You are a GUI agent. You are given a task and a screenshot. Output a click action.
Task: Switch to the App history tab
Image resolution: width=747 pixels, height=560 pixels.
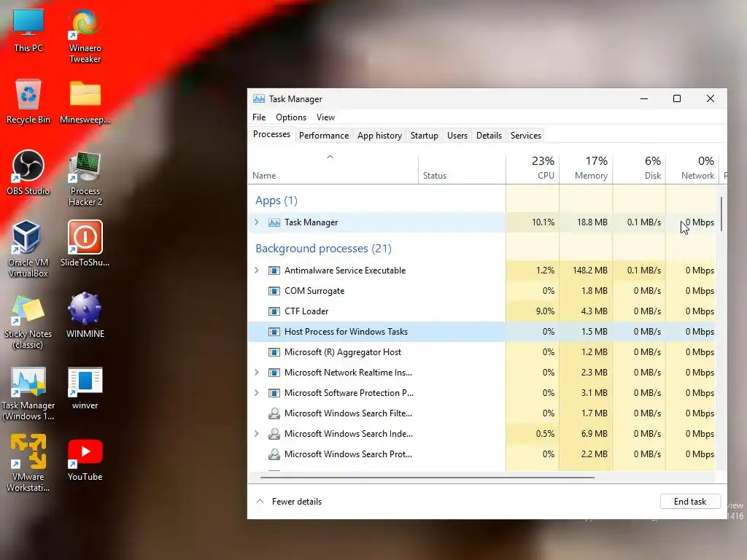(379, 136)
